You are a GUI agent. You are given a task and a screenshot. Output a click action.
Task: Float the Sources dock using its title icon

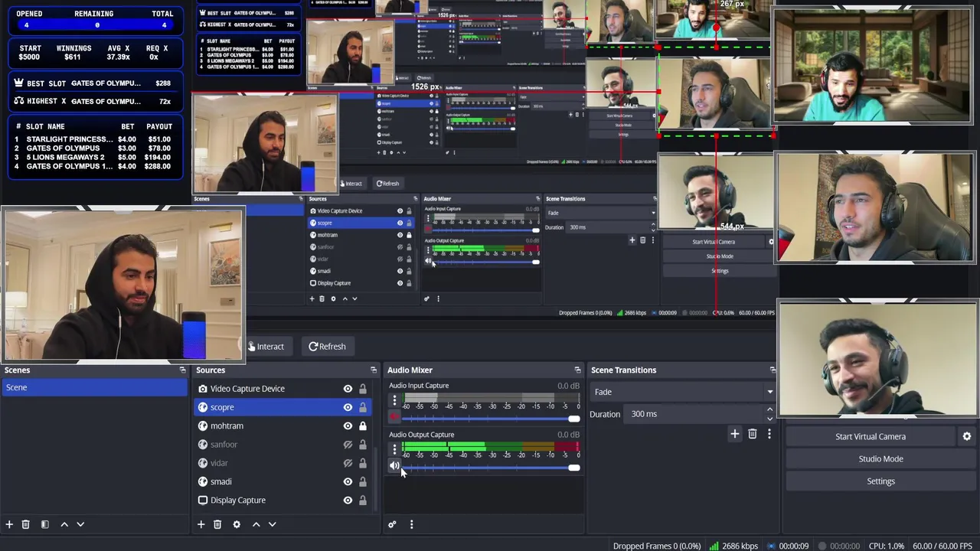[x=374, y=370]
